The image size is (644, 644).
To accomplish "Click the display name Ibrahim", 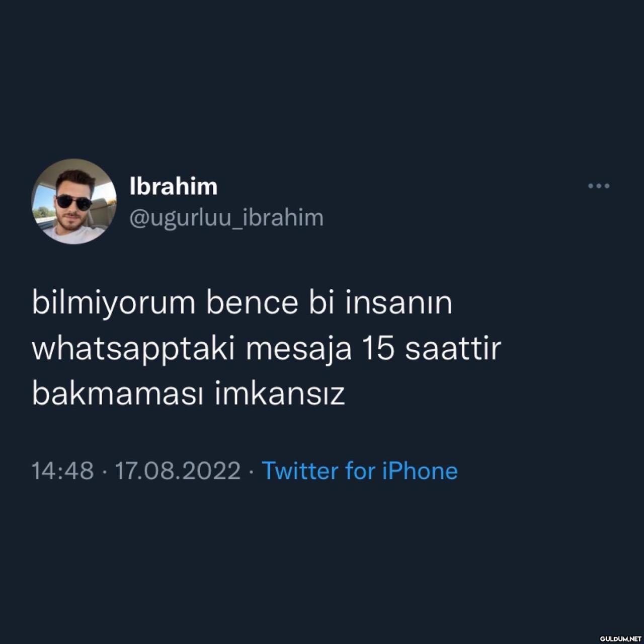I will tap(174, 186).
